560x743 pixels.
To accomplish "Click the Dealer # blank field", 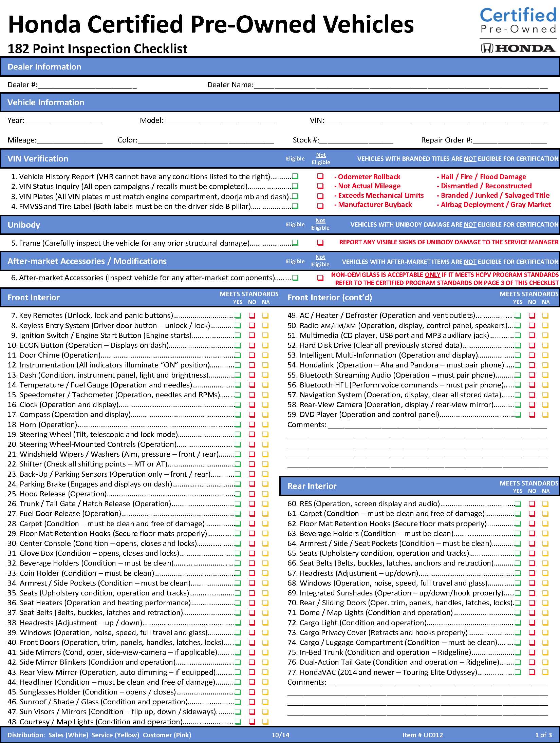I will 87,85.
